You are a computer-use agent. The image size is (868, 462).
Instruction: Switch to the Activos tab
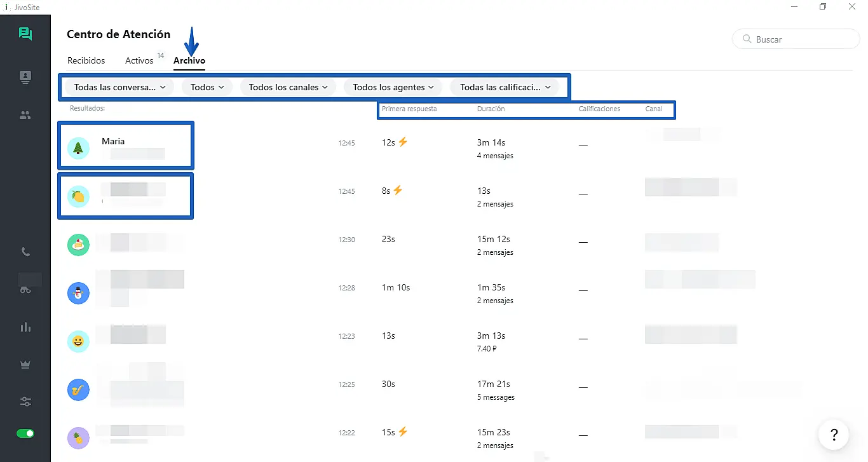(x=139, y=61)
